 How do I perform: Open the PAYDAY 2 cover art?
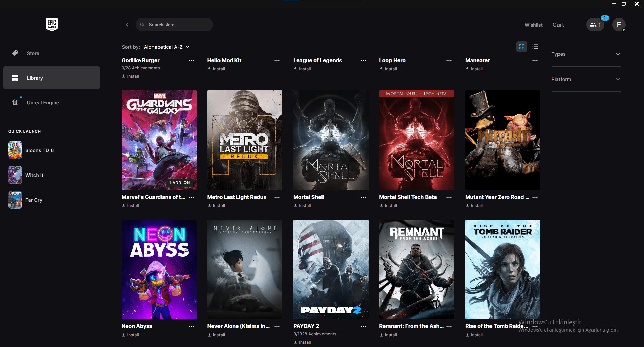331,269
